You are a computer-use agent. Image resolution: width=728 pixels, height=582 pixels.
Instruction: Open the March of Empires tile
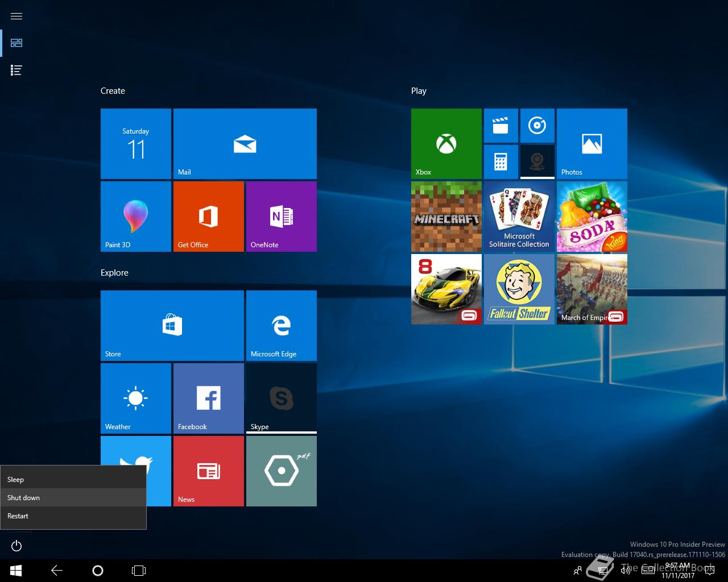[592, 289]
